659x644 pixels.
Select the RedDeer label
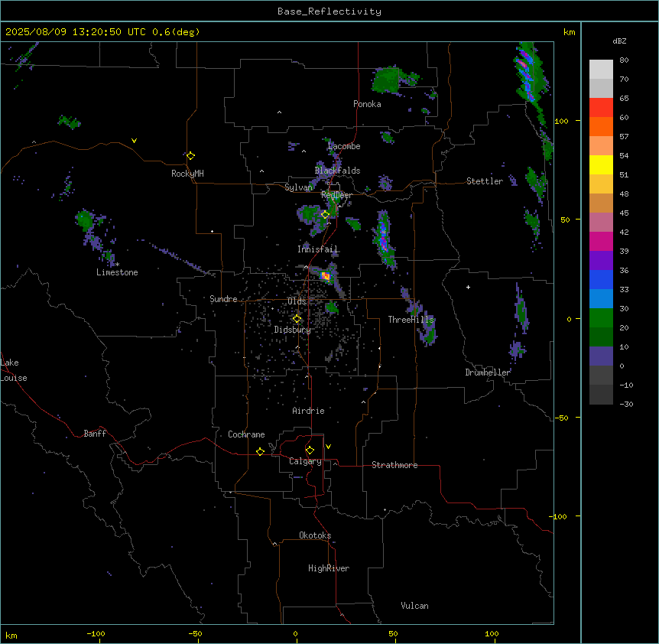click(x=336, y=195)
